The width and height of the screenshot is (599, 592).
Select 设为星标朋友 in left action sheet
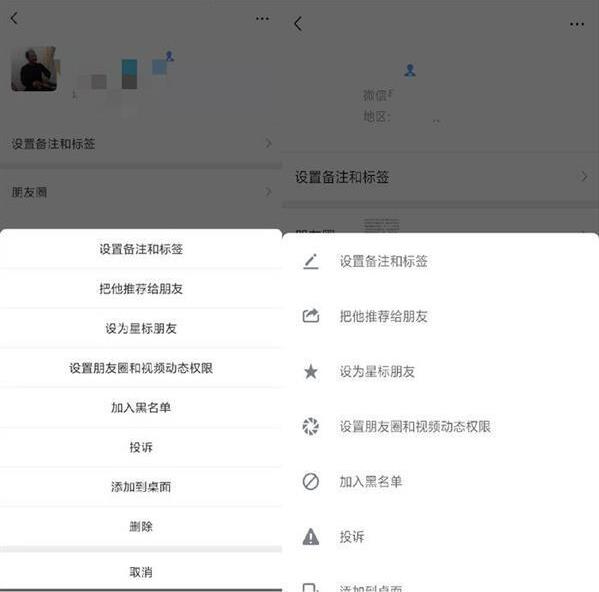click(141, 328)
